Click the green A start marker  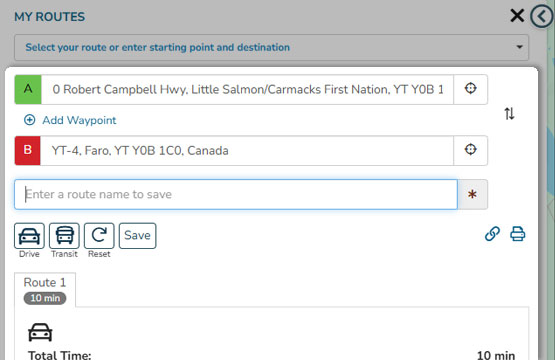(28, 89)
